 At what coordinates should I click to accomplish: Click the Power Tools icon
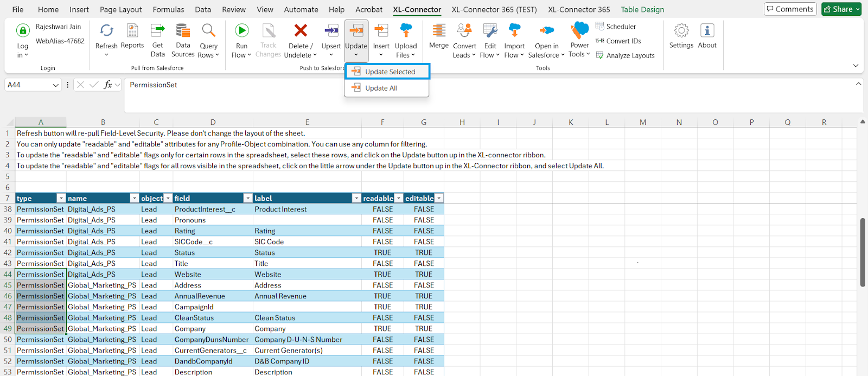point(580,30)
